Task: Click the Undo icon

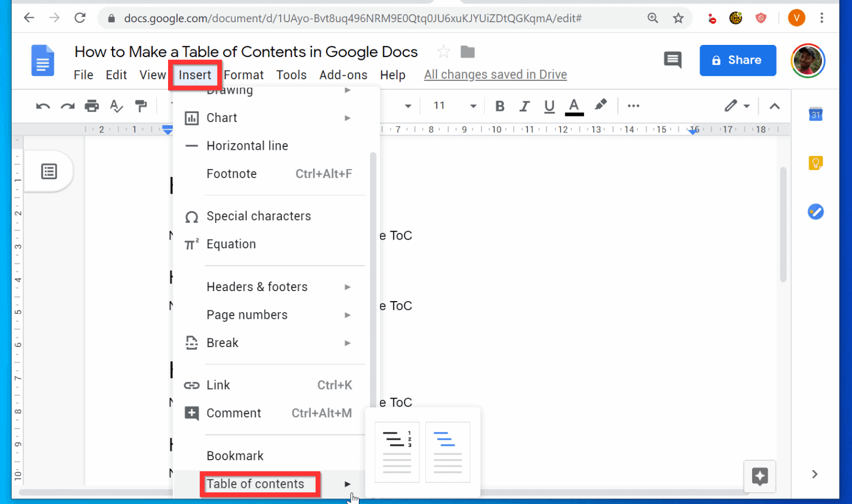Action: click(43, 106)
